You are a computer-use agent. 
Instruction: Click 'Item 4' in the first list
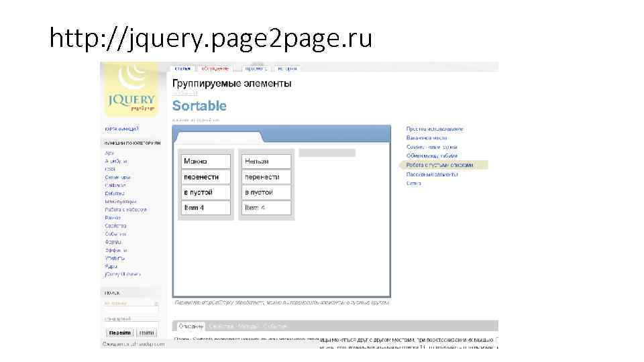[206, 208]
